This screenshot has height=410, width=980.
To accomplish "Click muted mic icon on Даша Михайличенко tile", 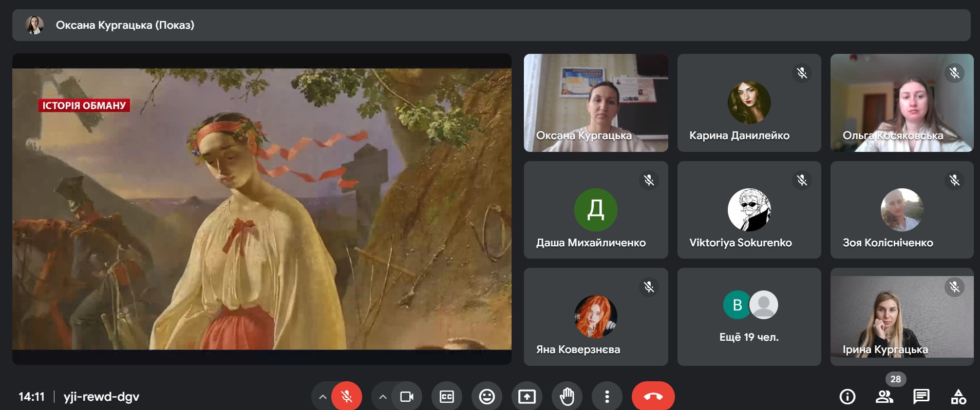I will (649, 180).
